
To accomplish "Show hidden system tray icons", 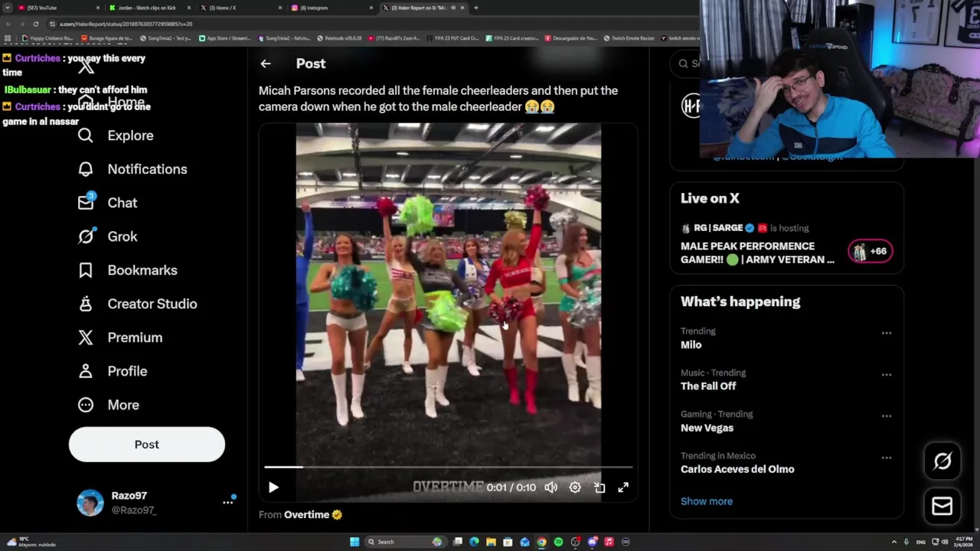I will coord(894,542).
